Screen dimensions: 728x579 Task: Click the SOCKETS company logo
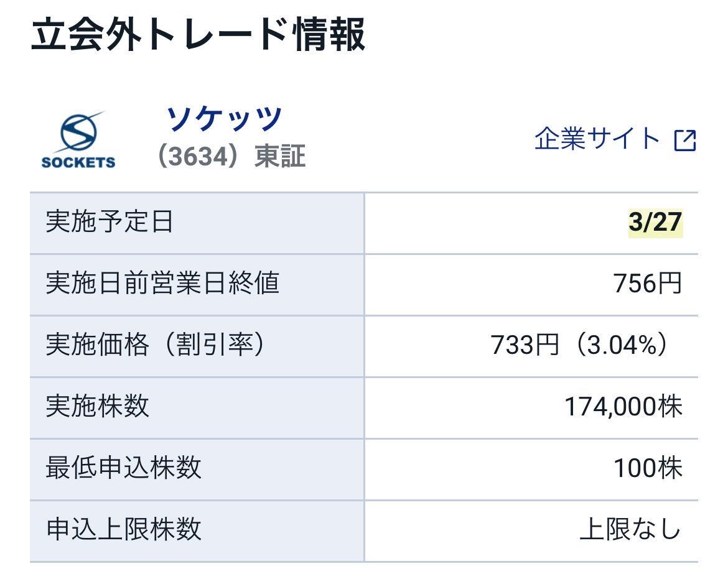pos(78,138)
